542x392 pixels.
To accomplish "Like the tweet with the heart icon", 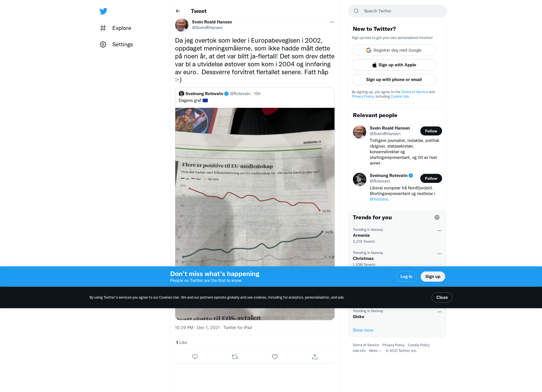I will point(275,357).
